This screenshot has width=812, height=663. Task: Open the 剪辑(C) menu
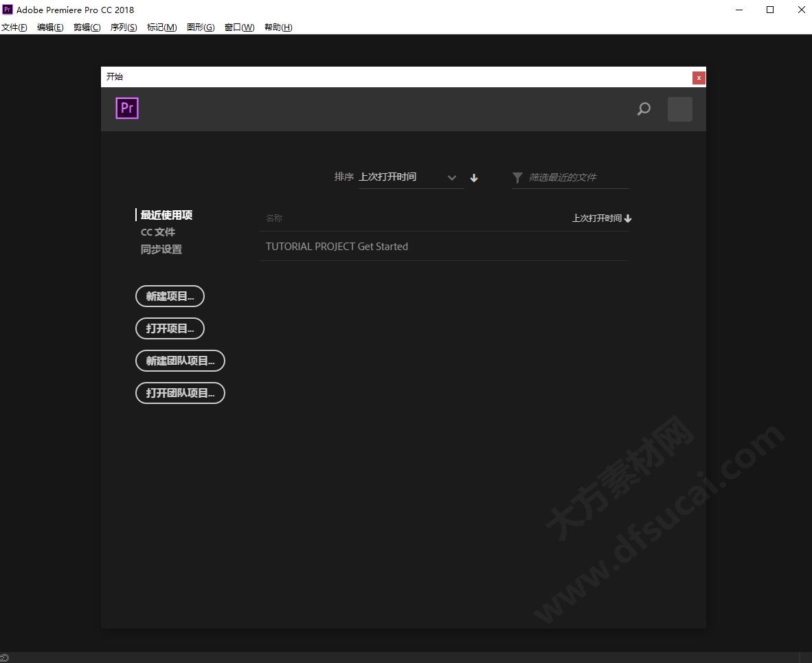tap(87, 27)
